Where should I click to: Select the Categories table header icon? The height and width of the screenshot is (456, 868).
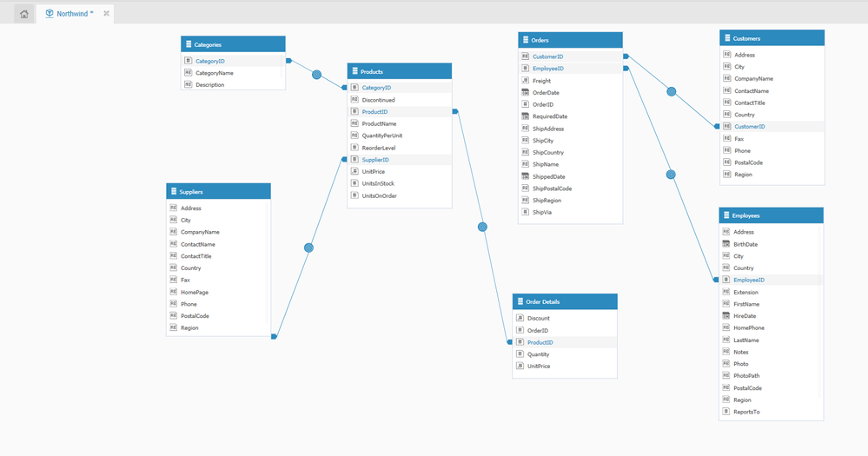[189, 44]
